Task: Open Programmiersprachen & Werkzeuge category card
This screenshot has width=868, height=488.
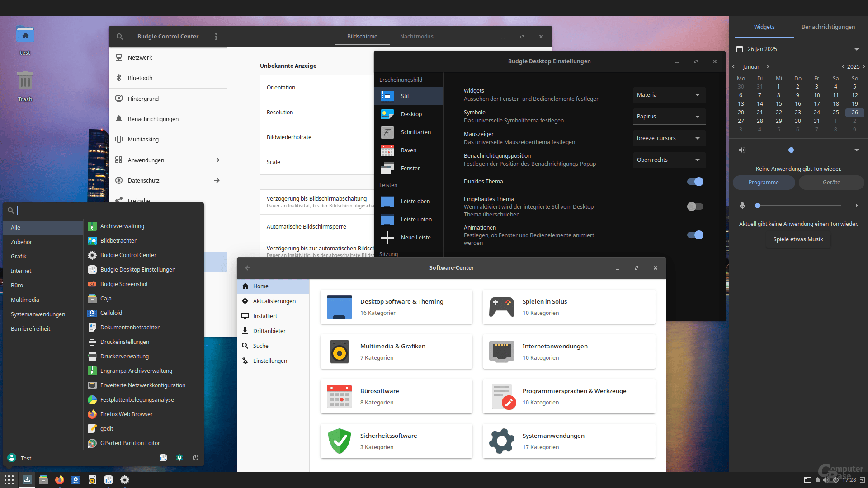Action: (x=569, y=397)
